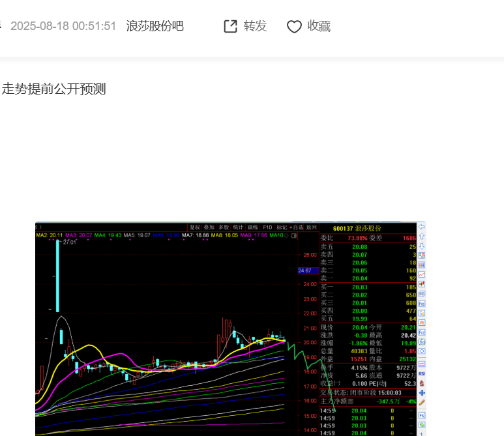Select the RSI indicator icon

point(422,373)
